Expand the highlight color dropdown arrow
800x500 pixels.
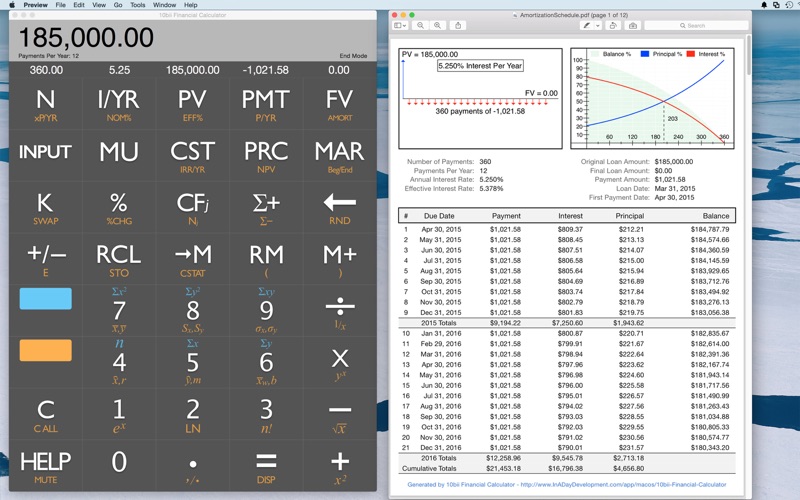(x=598, y=26)
